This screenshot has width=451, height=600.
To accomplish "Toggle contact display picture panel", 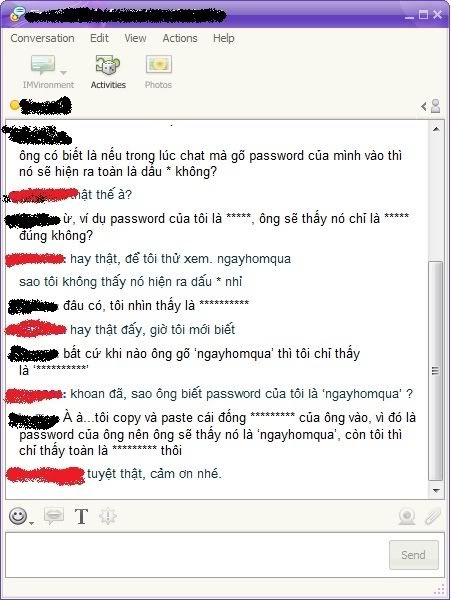I will 431,106.
